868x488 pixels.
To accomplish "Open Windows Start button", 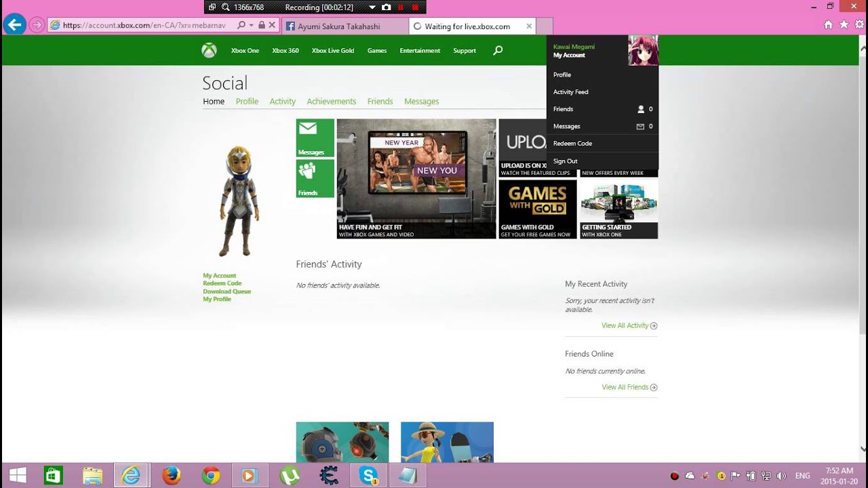I will point(18,476).
